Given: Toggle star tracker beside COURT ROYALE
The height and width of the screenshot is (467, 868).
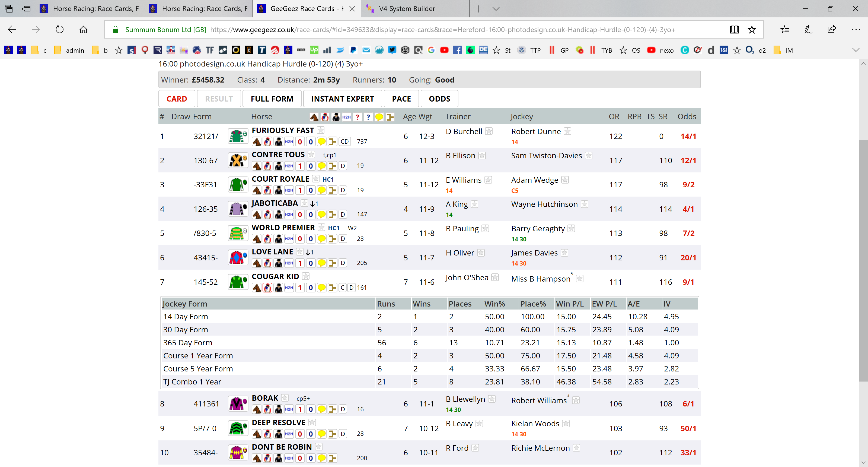Looking at the screenshot, I should (315, 179).
